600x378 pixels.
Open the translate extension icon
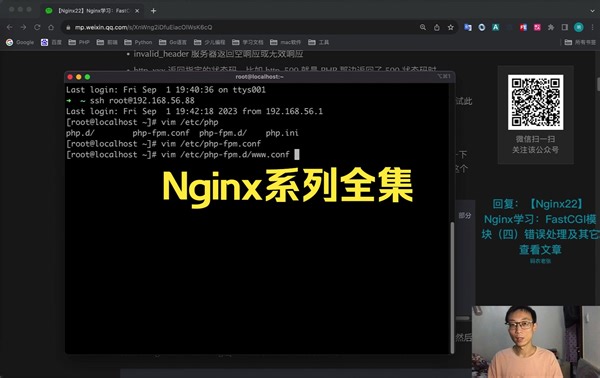click(468, 27)
